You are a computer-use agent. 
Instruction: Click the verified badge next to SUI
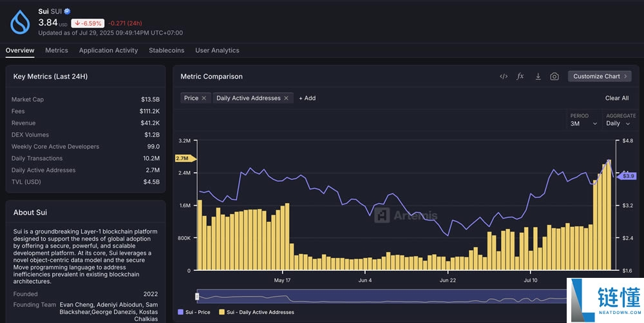tap(68, 12)
